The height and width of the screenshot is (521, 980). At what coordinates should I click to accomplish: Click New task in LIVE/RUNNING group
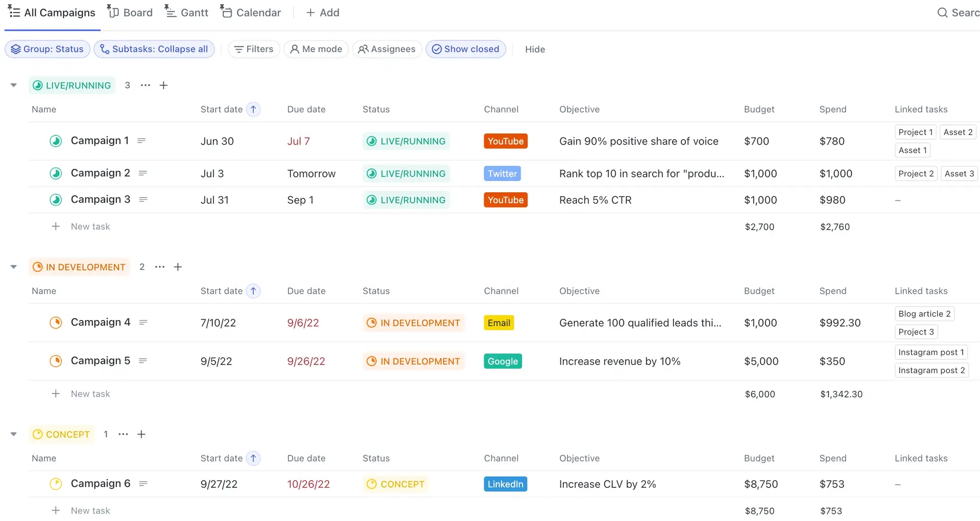[90, 227]
